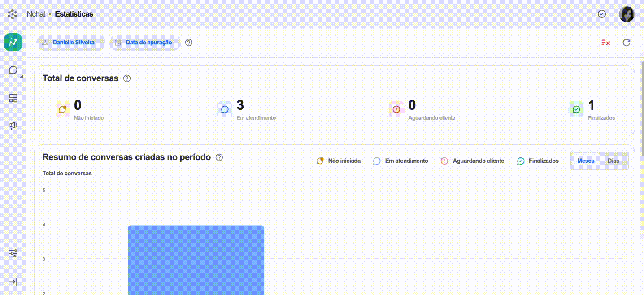Toggle the Não iniciada legend series

(339, 161)
